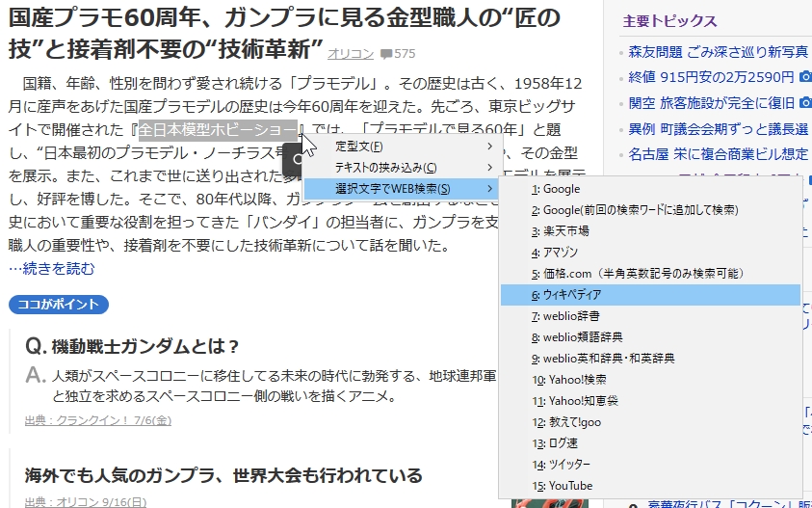Open topic 森友問題 ごみ深さ巡り新写真
812x508 pixels.
click(718, 51)
